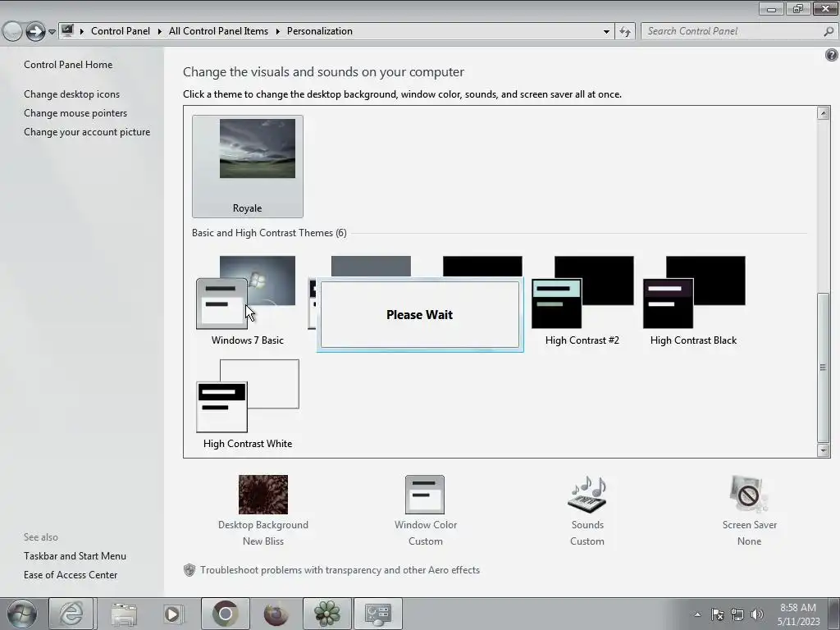Viewport: 840px width, 630px height.
Task: Click the theme list scroll up arrow
Action: click(x=824, y=113)
